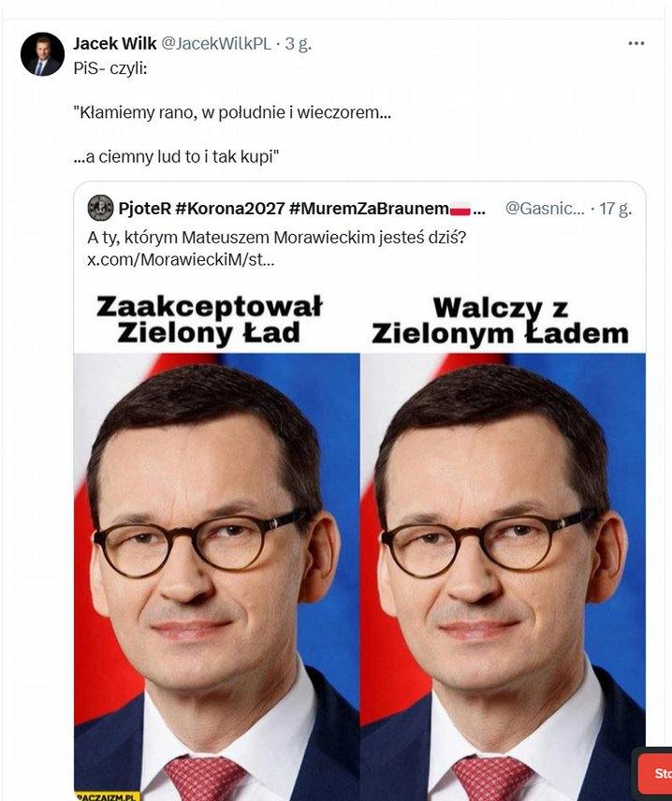Open the tweet via the '3 g.' timestamp
672x801 pixels.
pyautogui.click(x=299, y=44)
